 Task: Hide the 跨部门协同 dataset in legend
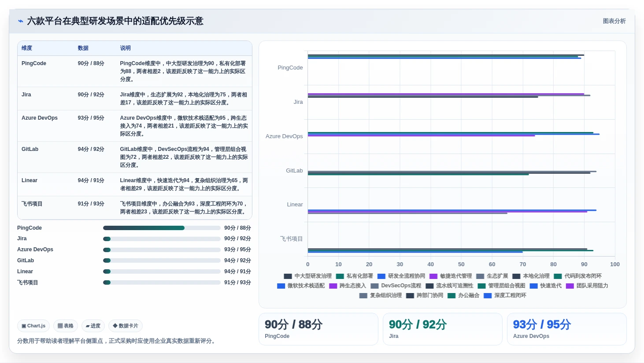425,296
